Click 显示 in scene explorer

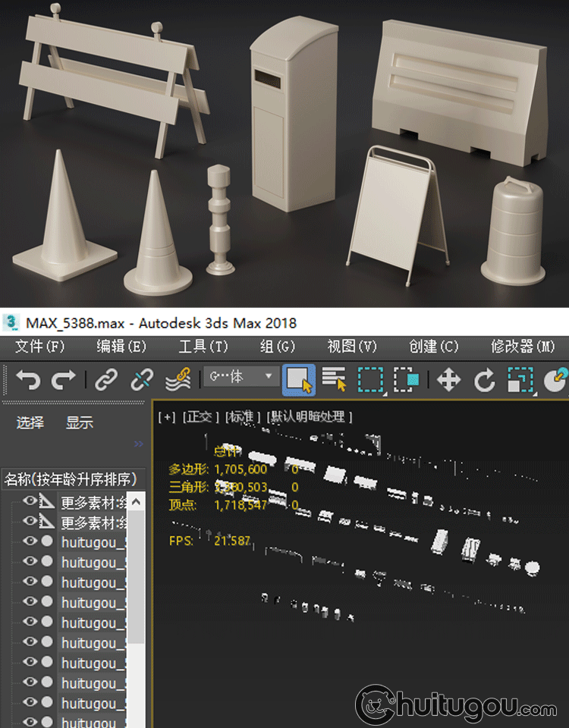80,423
